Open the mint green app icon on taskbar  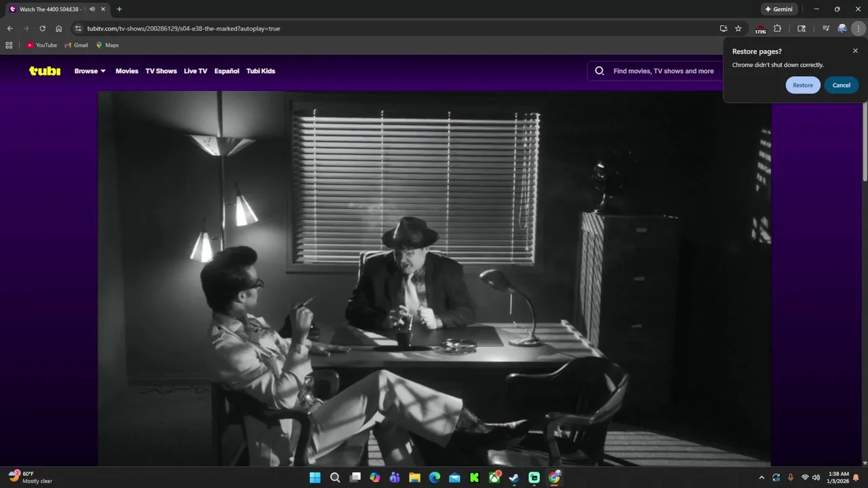coord(534,477)
